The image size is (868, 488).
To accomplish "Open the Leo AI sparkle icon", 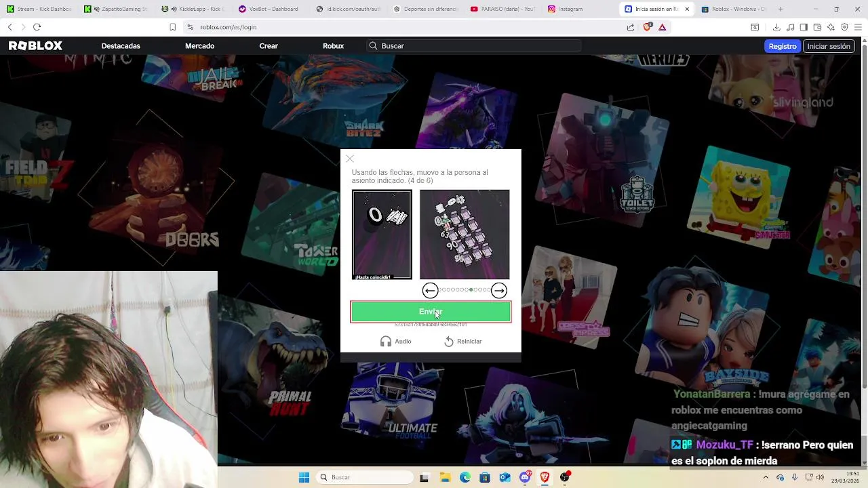I will point(831,27).
